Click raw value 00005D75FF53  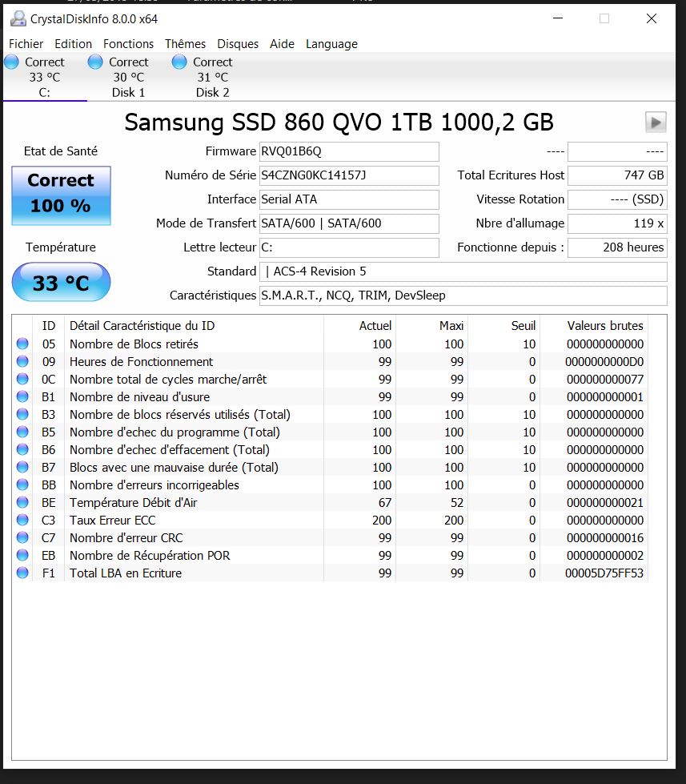(604, 573)
